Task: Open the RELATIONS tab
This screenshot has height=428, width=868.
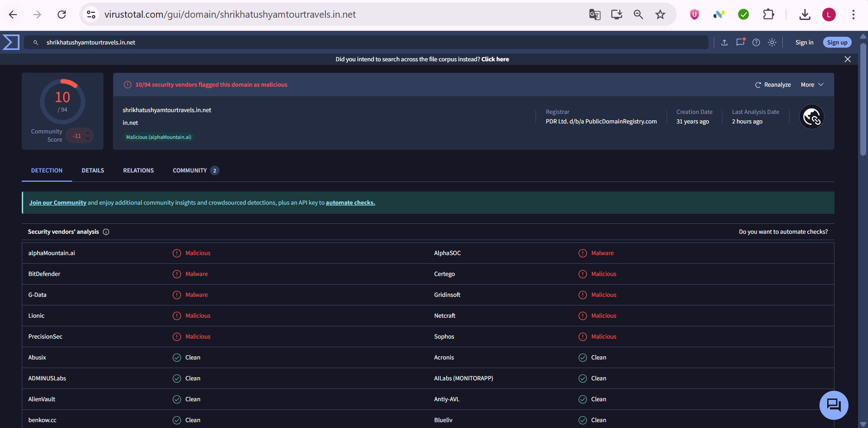Action: (x=138, y=171)
